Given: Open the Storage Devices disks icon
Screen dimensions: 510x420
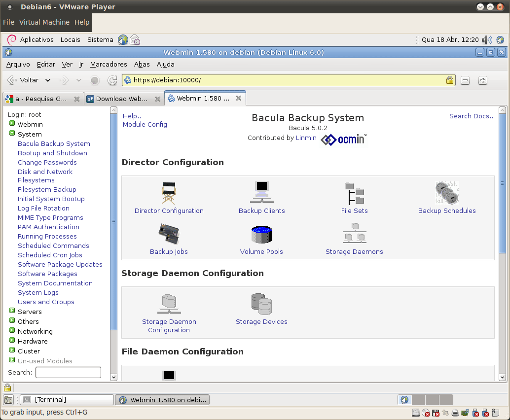Looking at the screenshot, I should point(261,304).
